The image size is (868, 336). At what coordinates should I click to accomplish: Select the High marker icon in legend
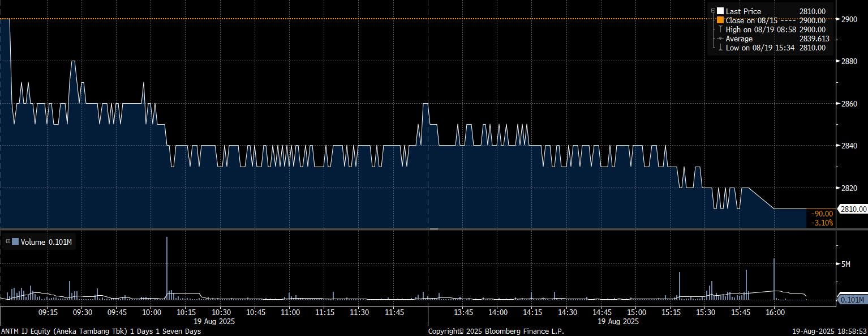(x=720, y=29)
